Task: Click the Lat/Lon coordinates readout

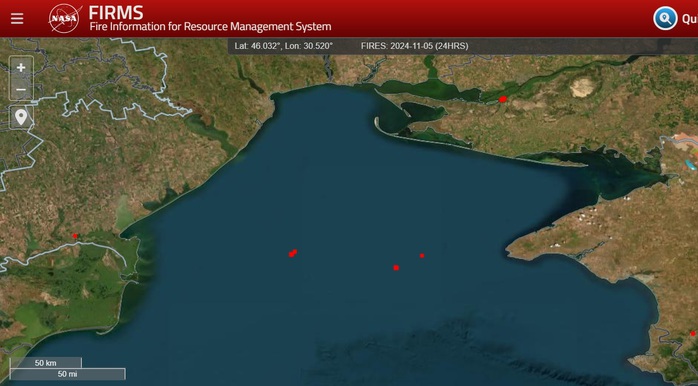Action: point(284,46)
